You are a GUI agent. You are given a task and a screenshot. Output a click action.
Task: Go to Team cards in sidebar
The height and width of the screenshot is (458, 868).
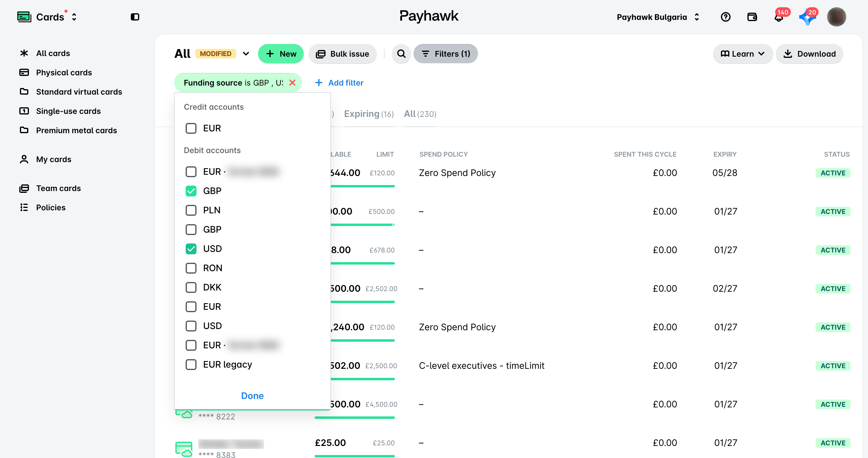(x=58, y=188)
